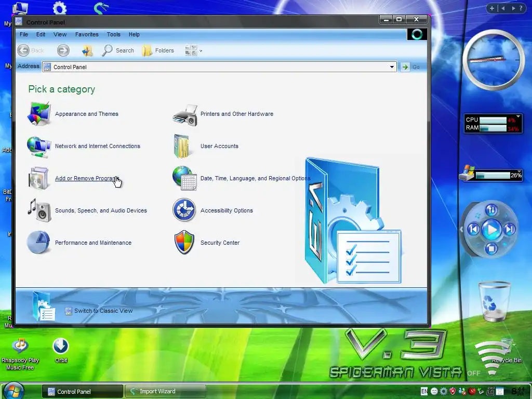Click the gear tray icon

444,391
